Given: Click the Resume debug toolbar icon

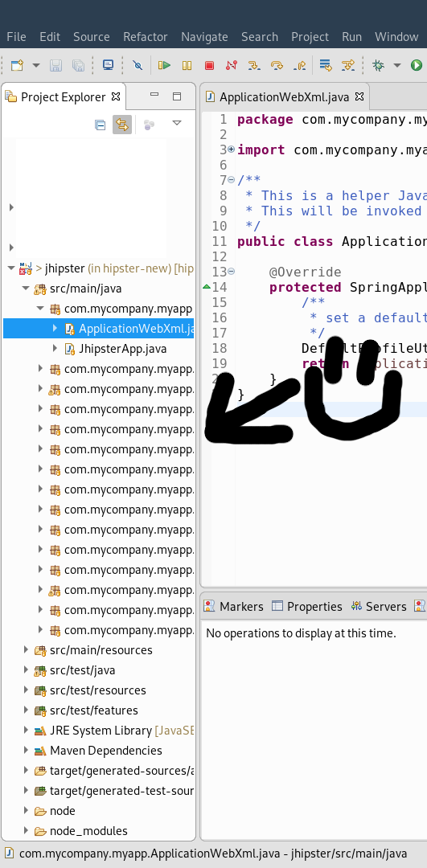Looking at the screenshot, I should click(164, 65).
